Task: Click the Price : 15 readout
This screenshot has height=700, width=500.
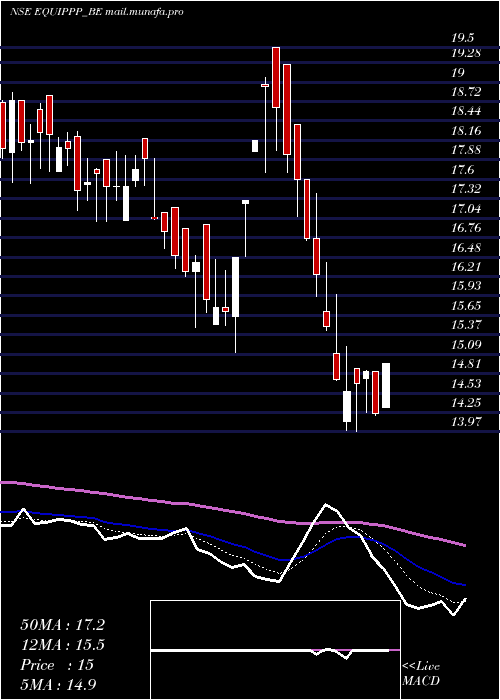Action: tap(57, 665)
